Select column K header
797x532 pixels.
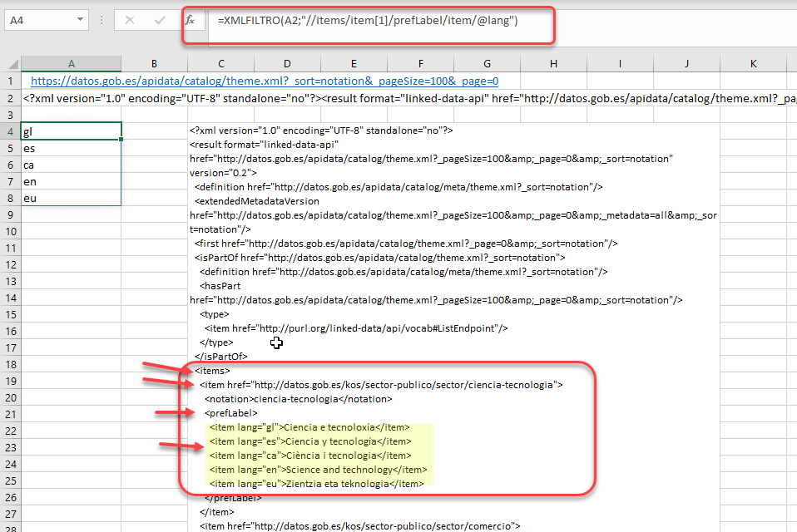click(x=753, y=63)
